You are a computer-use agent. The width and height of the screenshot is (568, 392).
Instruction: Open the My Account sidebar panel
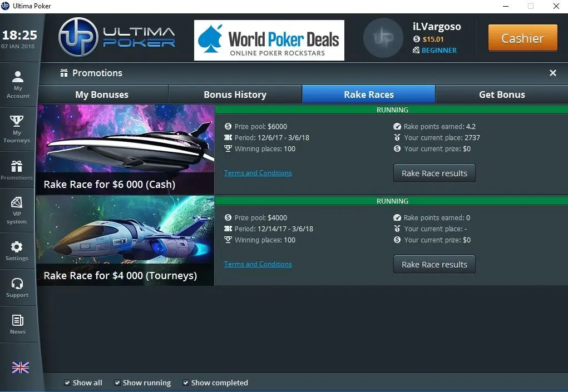click(18, 85)
